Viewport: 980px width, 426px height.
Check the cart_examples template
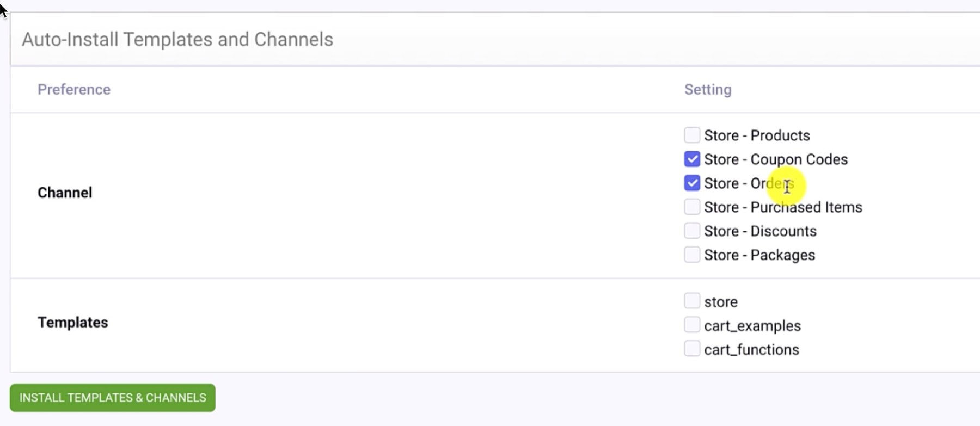tap(691, 324)
